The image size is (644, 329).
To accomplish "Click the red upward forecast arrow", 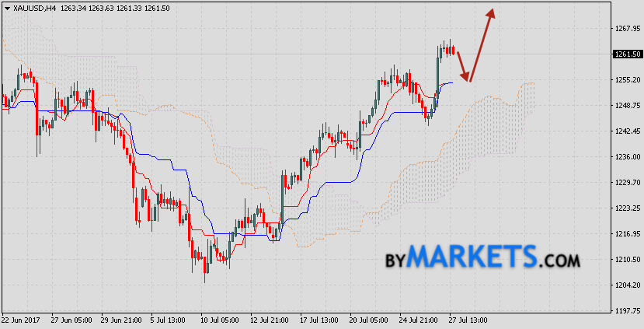I will pyautogui.click(x=482, y=43).
